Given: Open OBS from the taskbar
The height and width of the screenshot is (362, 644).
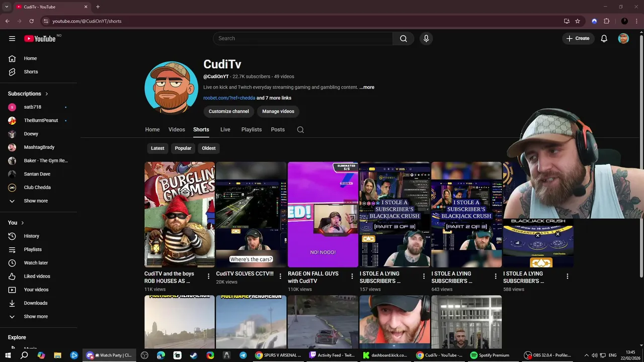Looking at the screenshot, I should [548, 355].
